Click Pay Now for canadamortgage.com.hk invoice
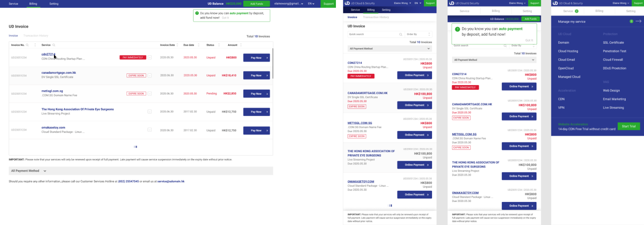The height and width of the screenshot is (225, 644). [x=256, y=76]
